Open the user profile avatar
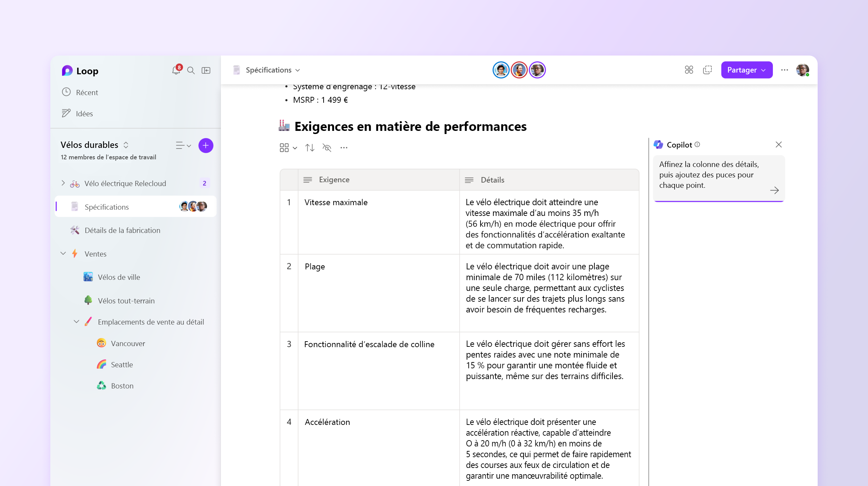 click(x=802, y=70)
